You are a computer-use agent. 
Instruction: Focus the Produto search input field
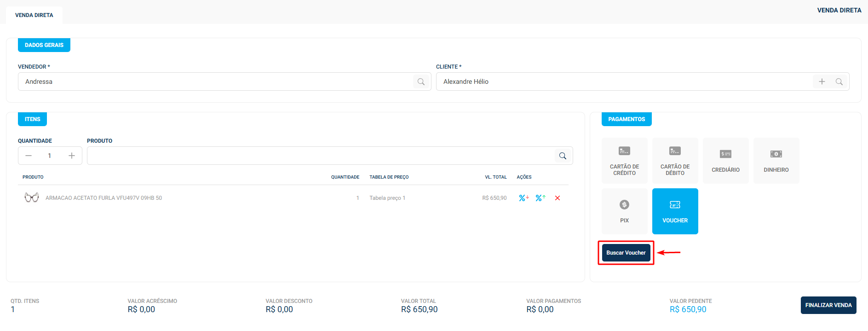pyautogui.click(x=320, y=156)
